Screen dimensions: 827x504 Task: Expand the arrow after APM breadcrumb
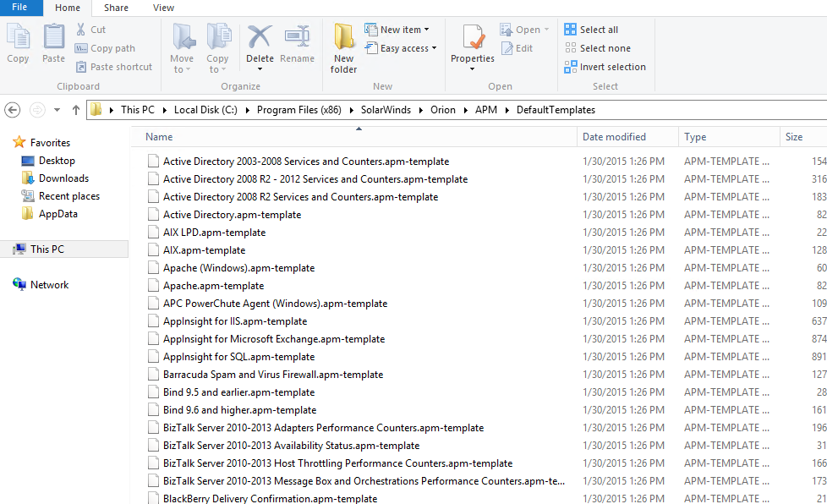pos(507,110)
